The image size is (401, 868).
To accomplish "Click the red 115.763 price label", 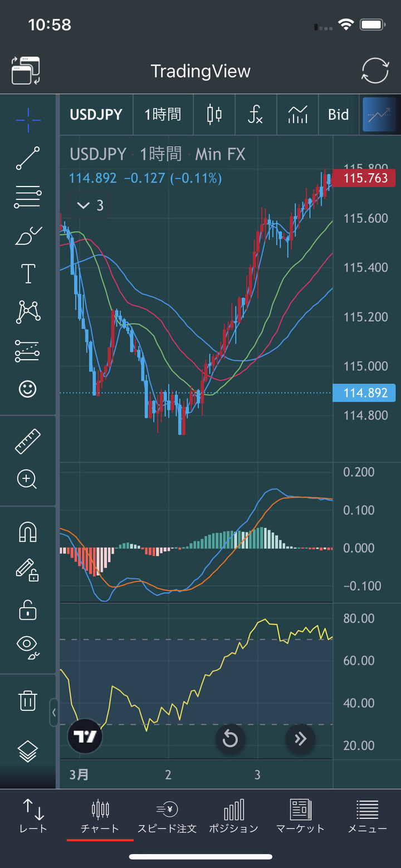I will coord(364,178).
